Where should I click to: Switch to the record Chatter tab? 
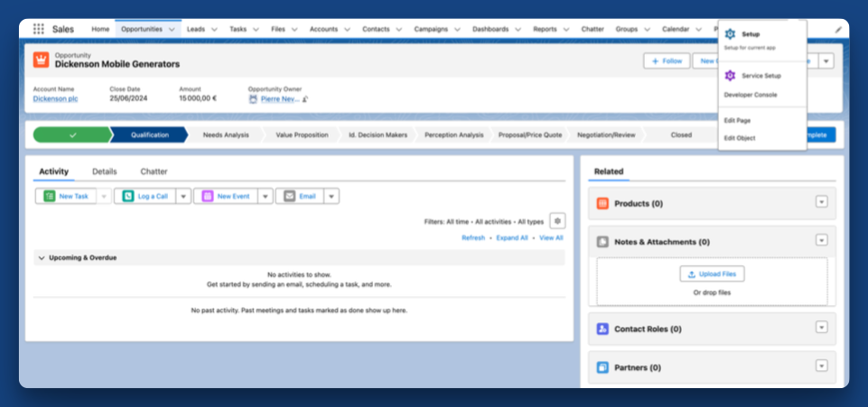154,172
